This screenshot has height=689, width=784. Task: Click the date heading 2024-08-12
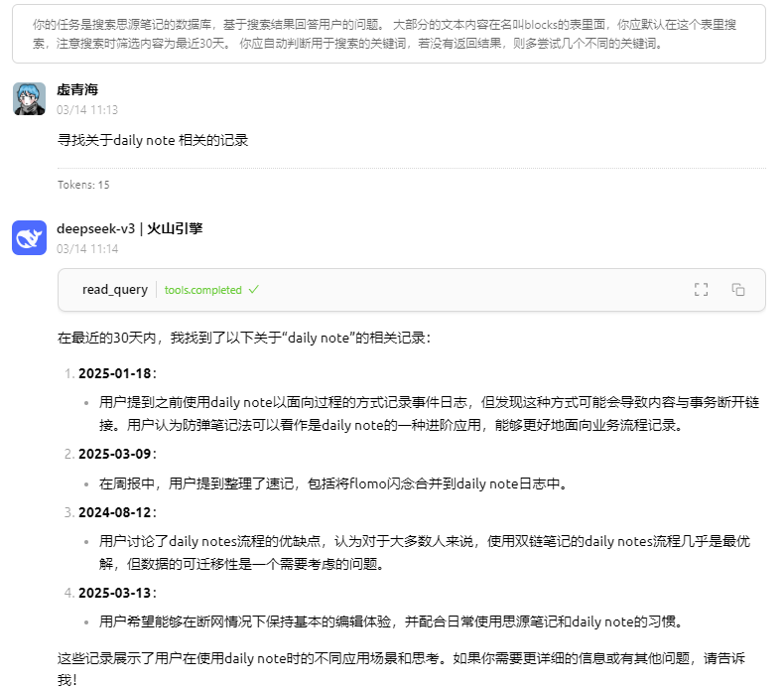(115, 512)
